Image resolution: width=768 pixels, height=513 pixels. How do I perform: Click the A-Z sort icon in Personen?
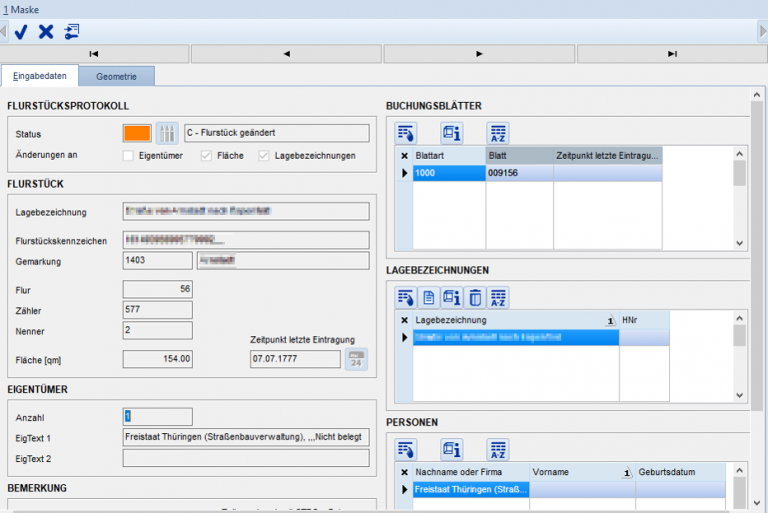point(498,449)
